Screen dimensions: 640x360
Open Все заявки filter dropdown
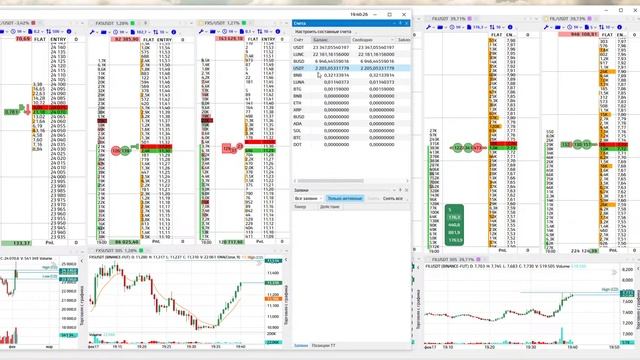tap(308, 198)
